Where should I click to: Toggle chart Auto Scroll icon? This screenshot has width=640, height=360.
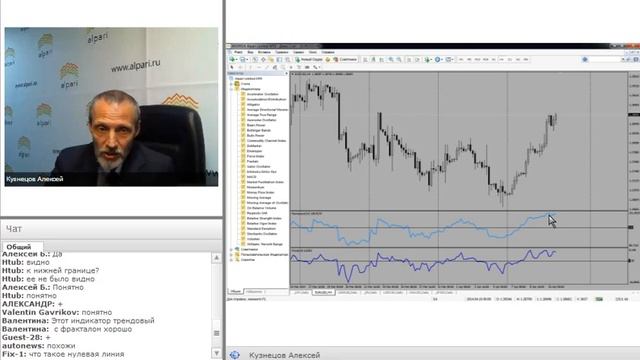pos(409,60)
